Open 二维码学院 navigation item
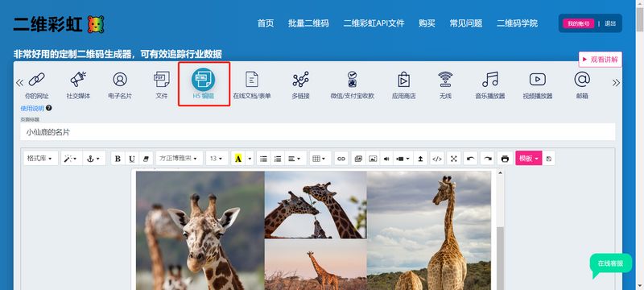Viewport: 644px width, 290px height. point(517,23)
